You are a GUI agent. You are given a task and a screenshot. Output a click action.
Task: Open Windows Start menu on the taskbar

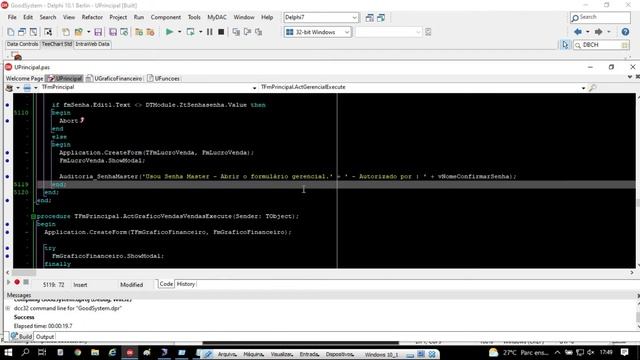pyautogui.click(x=8, y=352)
